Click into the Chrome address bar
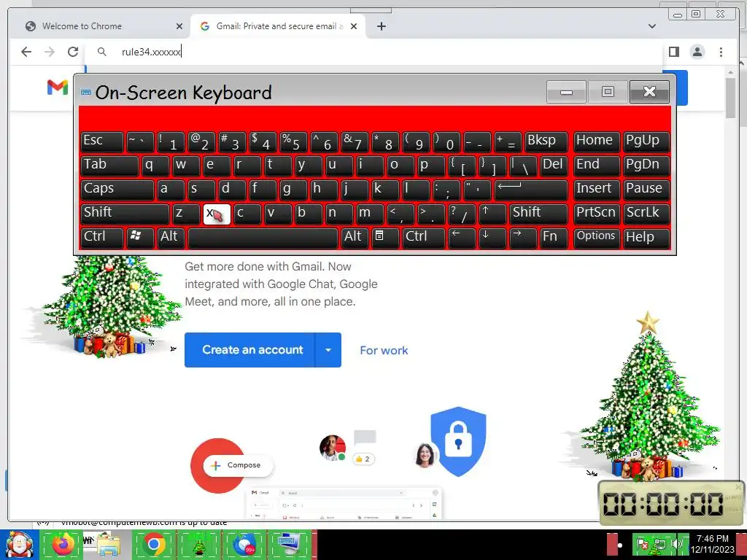Image resolution: width=747 pixels, height=560 pixels. [373, 52]
